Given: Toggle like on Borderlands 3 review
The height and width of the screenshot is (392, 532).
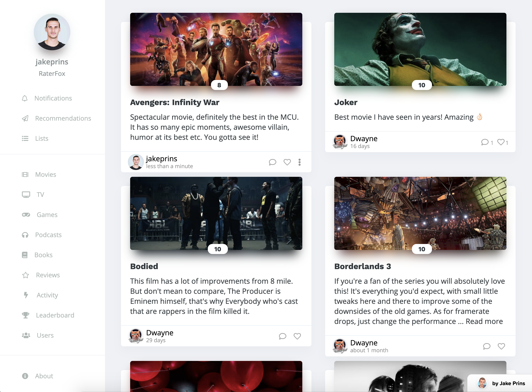Looking at the screenshot, I should (501, 346).
